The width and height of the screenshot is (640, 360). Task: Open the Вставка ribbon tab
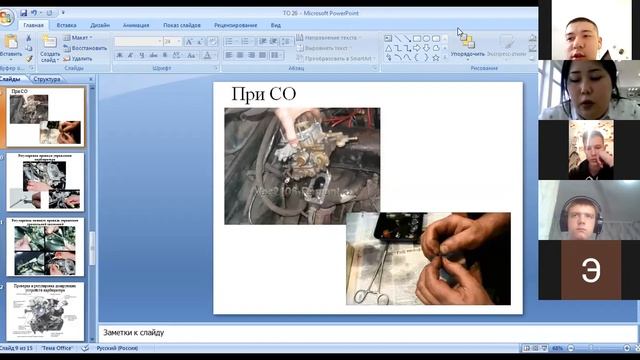point(67,25)
